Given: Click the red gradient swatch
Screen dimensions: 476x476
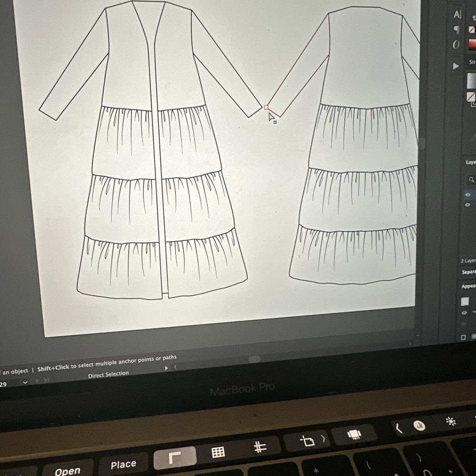Looking at the screenshot, I should tap(472, 45).
